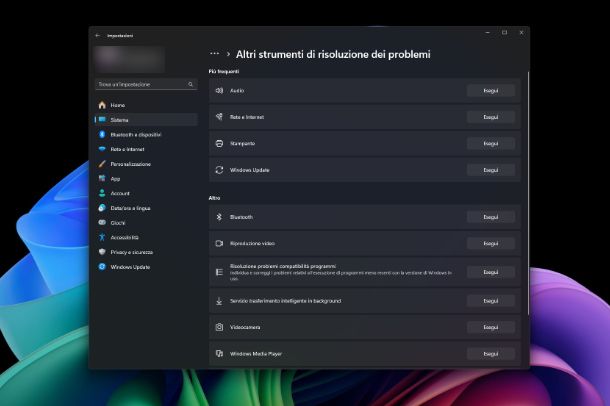Click the Data/ora e lingua globe icon

pos(102,208)
